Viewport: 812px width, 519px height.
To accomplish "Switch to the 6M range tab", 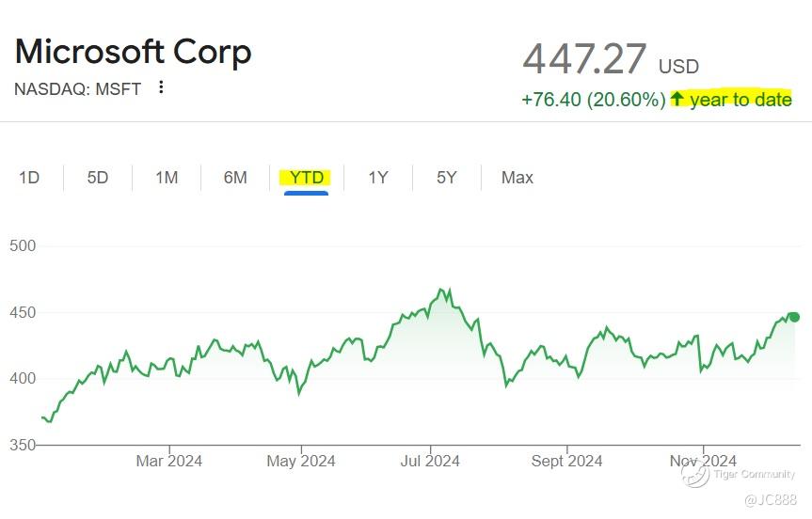I will pos(235,178).
